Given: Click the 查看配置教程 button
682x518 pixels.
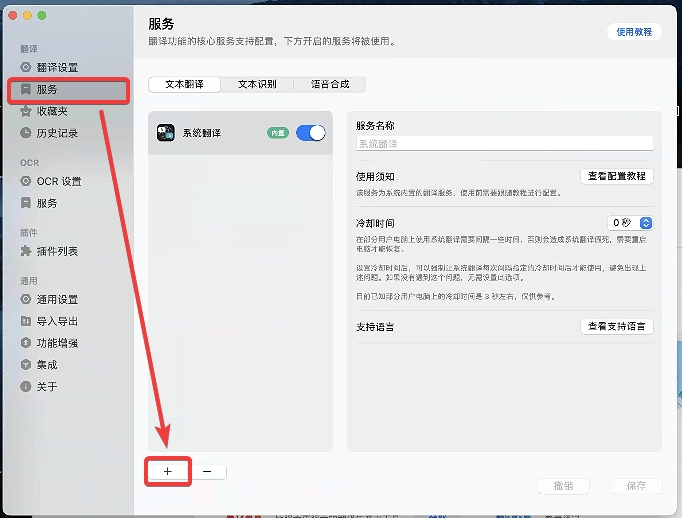Looking at the screenshot, I should [x=616, y=176].
